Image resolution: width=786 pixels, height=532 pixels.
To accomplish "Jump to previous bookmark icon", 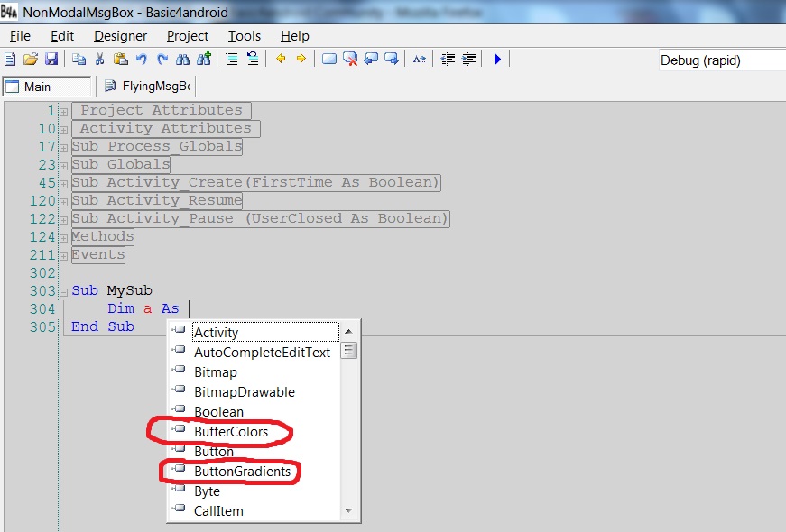I will 371,60.
